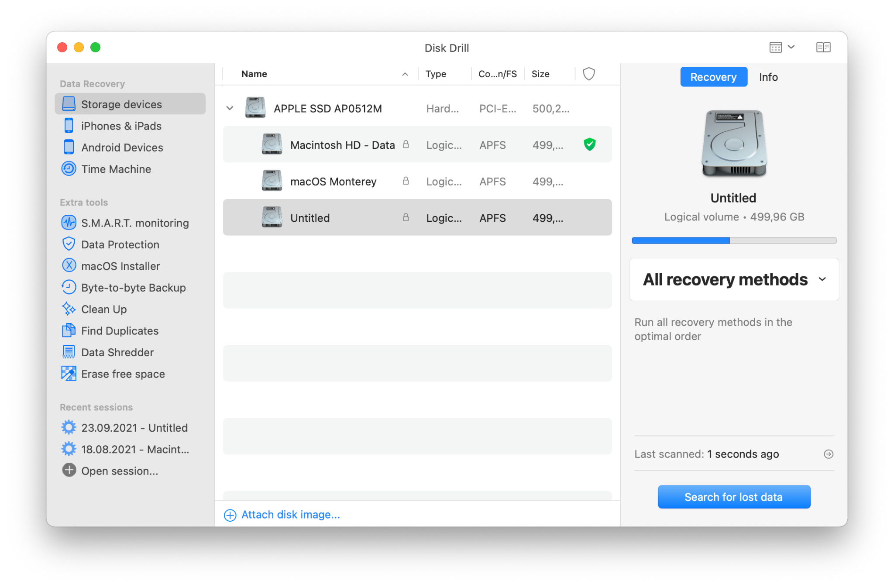Open S.M.A.R.T. monitoring tool

pyautogui.click(x=134, y=223)
